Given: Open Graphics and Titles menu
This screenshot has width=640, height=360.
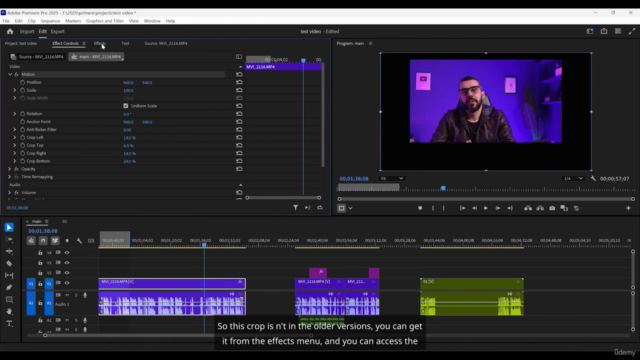Looking at the screenshot, I should (x=105, y=21).
